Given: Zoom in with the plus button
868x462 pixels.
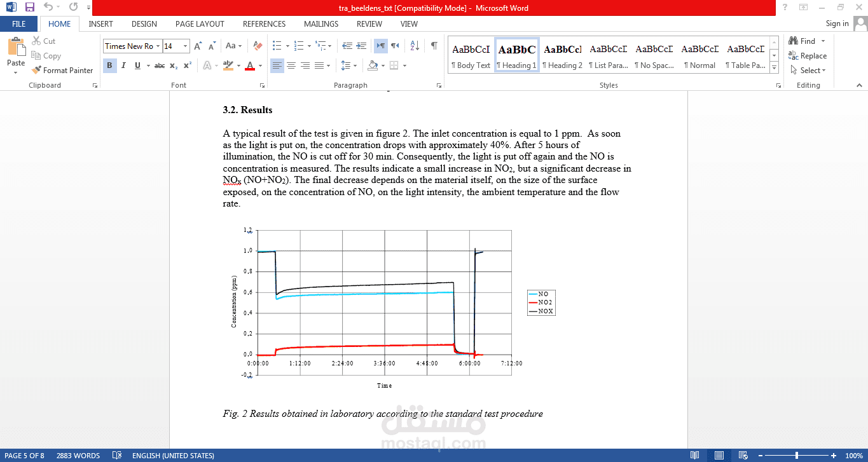Looking at the screenshot, I should [x=835, y=456].
